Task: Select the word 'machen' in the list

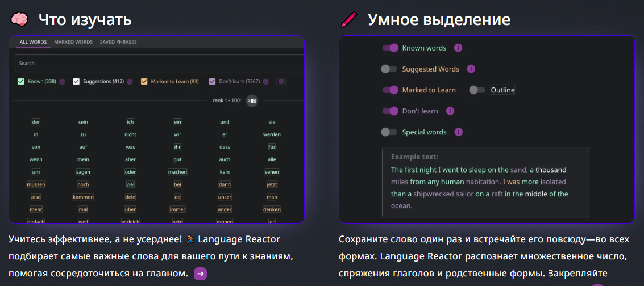Action: (177, 172)
